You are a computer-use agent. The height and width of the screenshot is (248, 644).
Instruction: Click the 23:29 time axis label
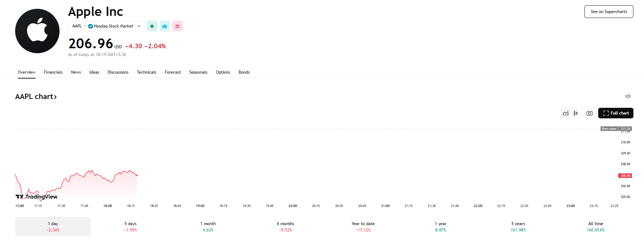pyautogui.click(x=614, y=206)
